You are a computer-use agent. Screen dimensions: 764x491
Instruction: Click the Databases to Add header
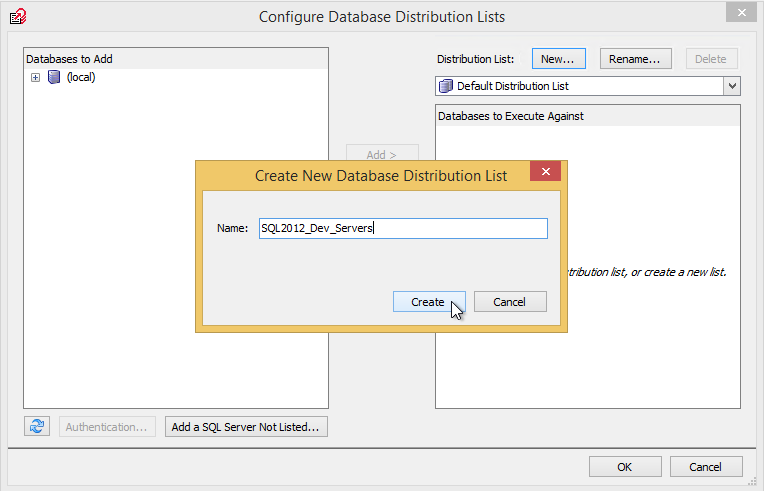coord(70,59)
